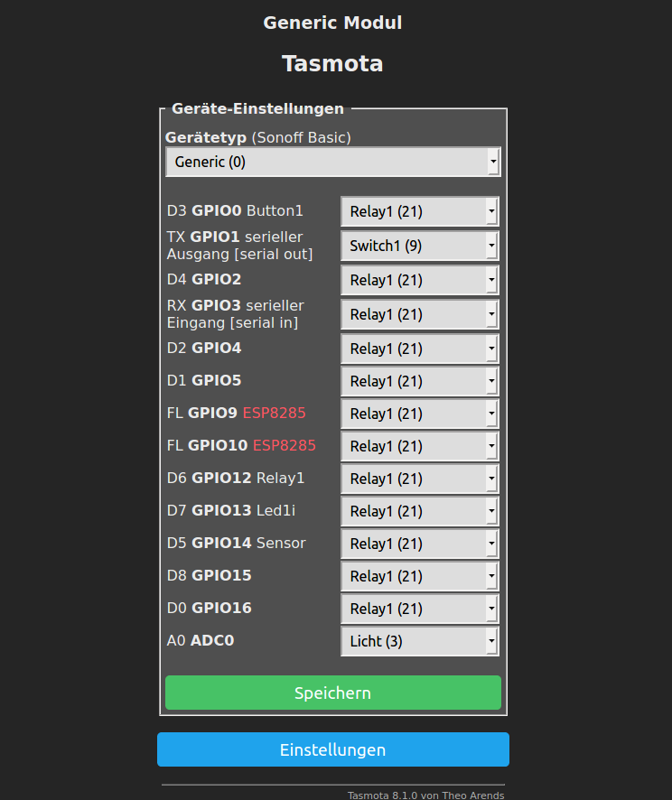Open the A0 ADC0 Licht (3) dropdown

[419, 641]
